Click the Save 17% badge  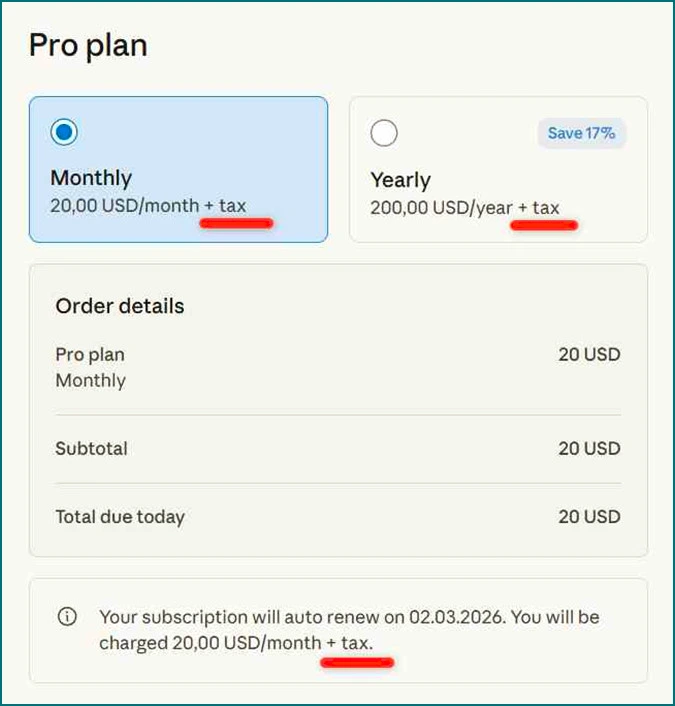coord(581,133)
